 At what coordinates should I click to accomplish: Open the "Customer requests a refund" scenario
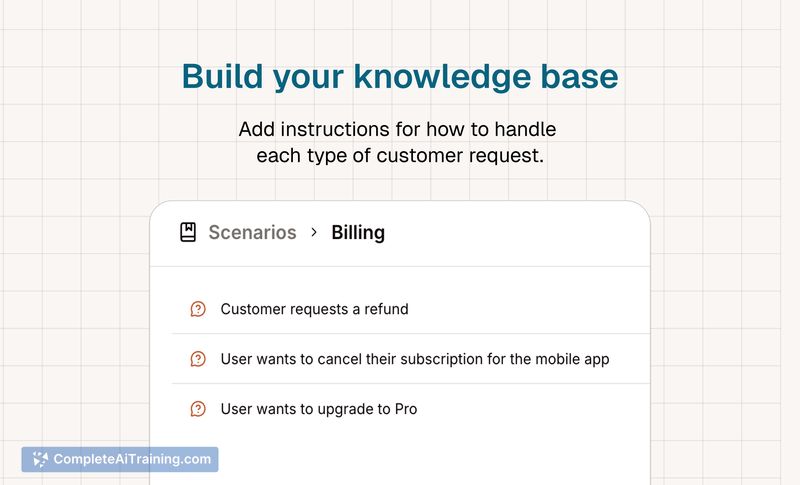[314, 309]
